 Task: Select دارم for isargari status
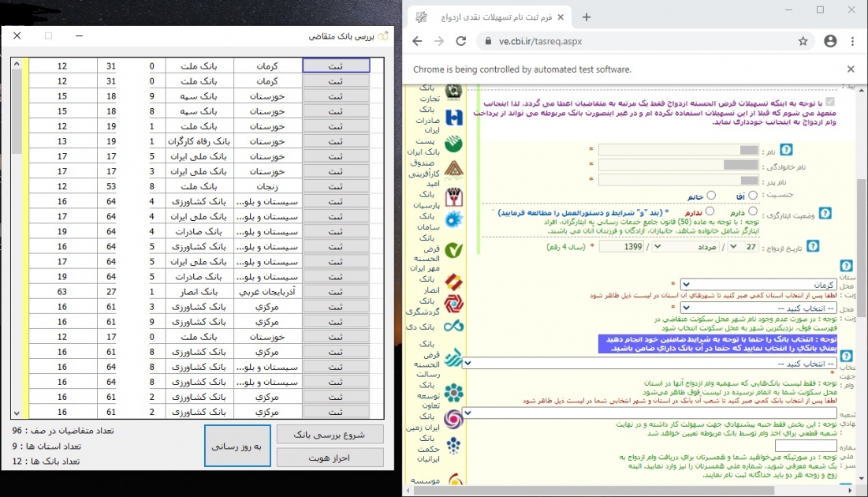click(752, 211)
